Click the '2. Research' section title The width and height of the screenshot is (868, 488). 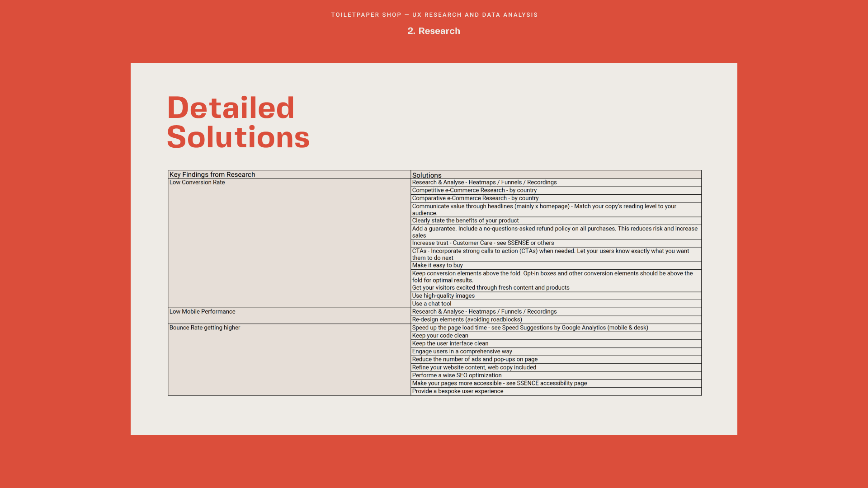click(x=434, y=31)
